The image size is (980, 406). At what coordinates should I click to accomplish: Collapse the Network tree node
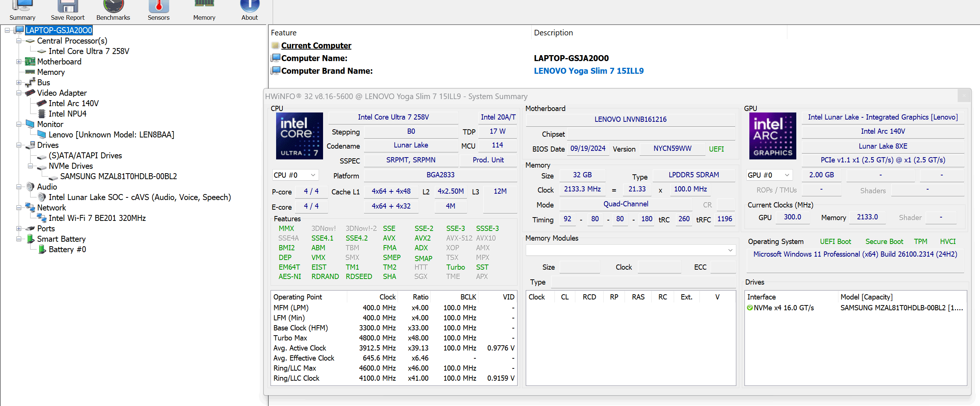coord(19,207)
